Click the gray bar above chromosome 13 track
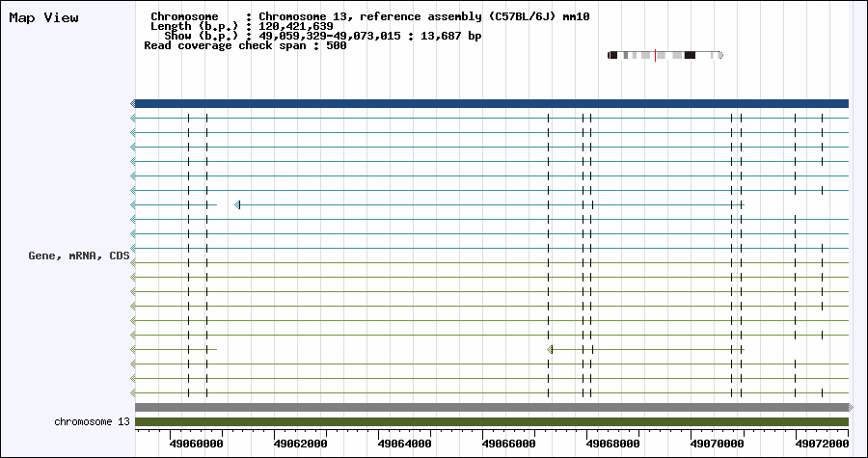This screenshot has width=868, height=458. [492, 407]
